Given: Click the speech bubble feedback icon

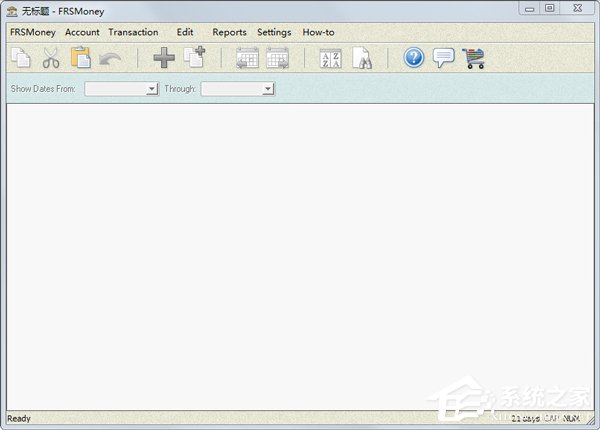Looking at the screenshot, I should [x=444, y=58].
